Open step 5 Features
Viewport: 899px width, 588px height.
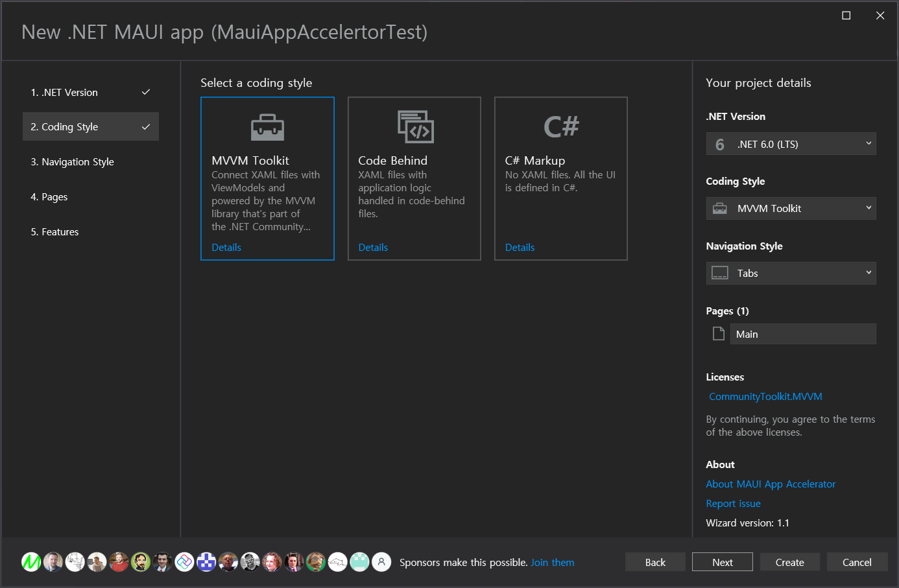(x=91, y=232)
